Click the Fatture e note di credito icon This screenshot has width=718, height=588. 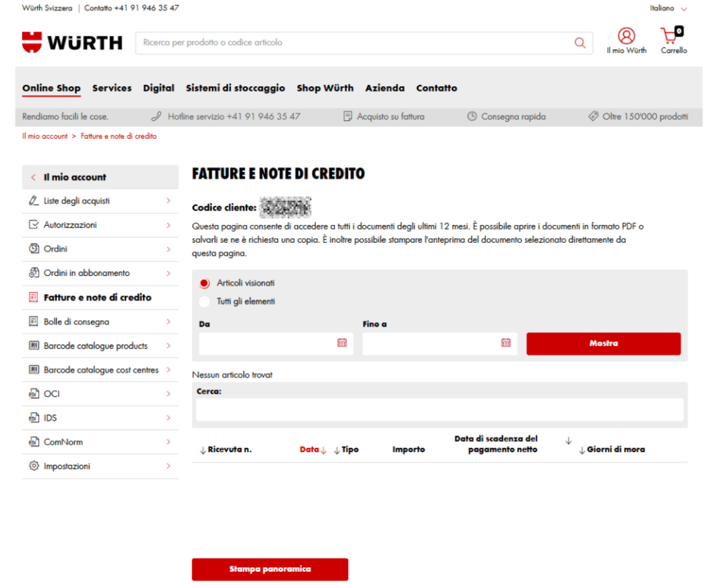coord(34,297)
